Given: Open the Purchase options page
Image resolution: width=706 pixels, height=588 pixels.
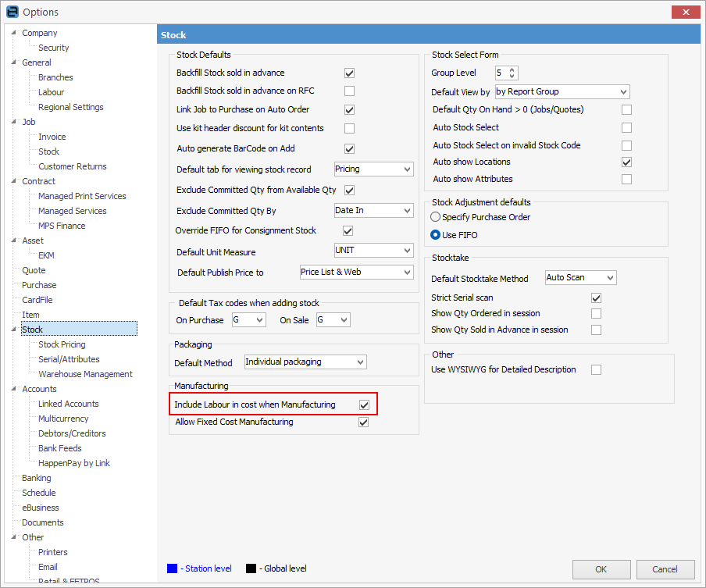Looking at the screenshot, I should pos(39,285).
